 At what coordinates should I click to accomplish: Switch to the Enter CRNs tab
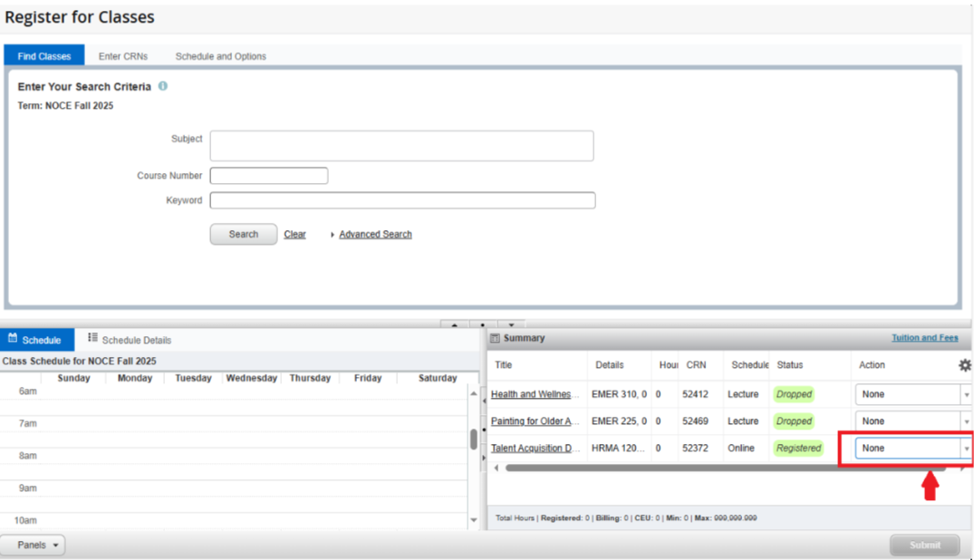click(123, 56)
